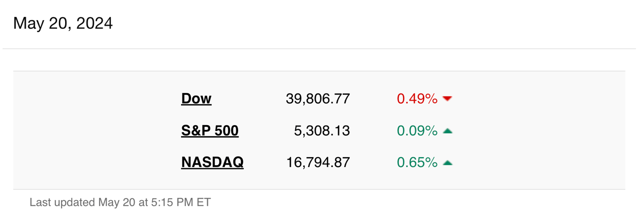The width and height of the screenshot is (644, 220).
Task: Click the green 0.65% change figure
Action: (x=417, y=163)
